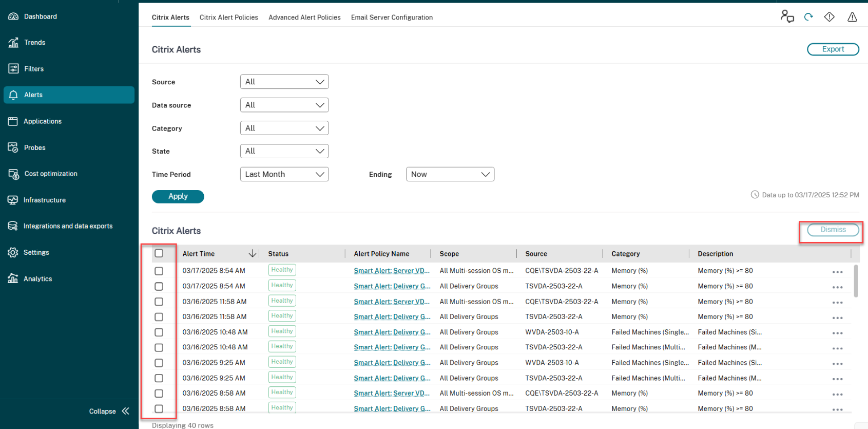This screenshot has height=429, width=868.
Task: Open the Probes sidebar icon
Action: click(x=13, y=147)
